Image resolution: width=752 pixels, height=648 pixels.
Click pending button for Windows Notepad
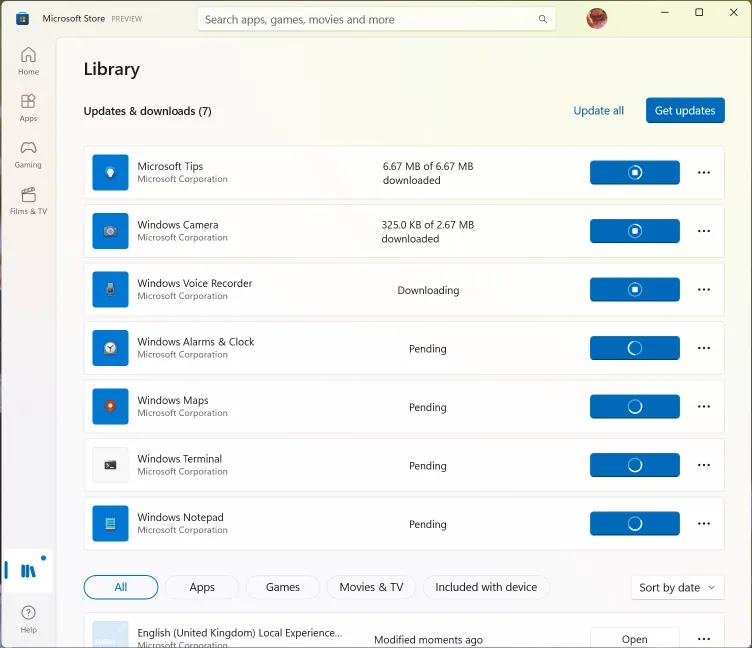[x=634, y=523]
